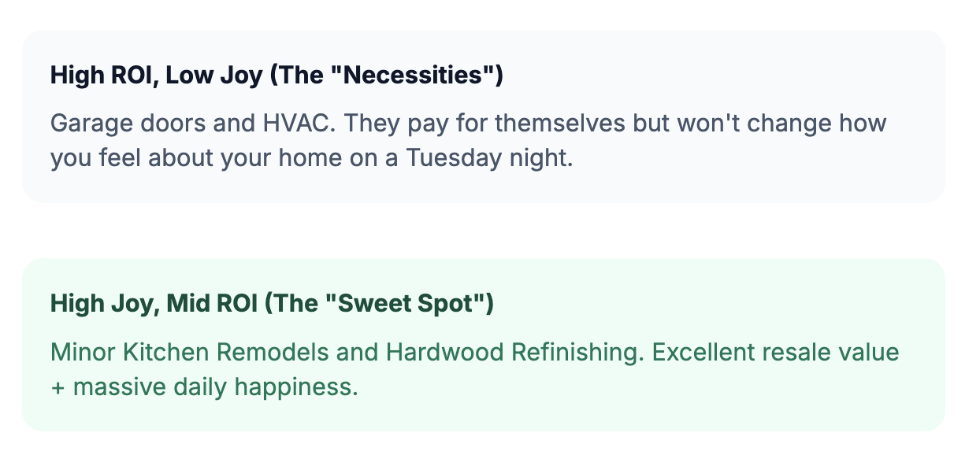Select the "Necessities" quoted word in heading

418,76
